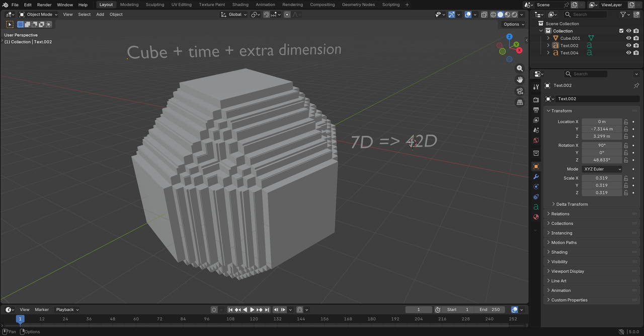
Task: Open the Object Mode dropdown
Action: tap(39, 15)
